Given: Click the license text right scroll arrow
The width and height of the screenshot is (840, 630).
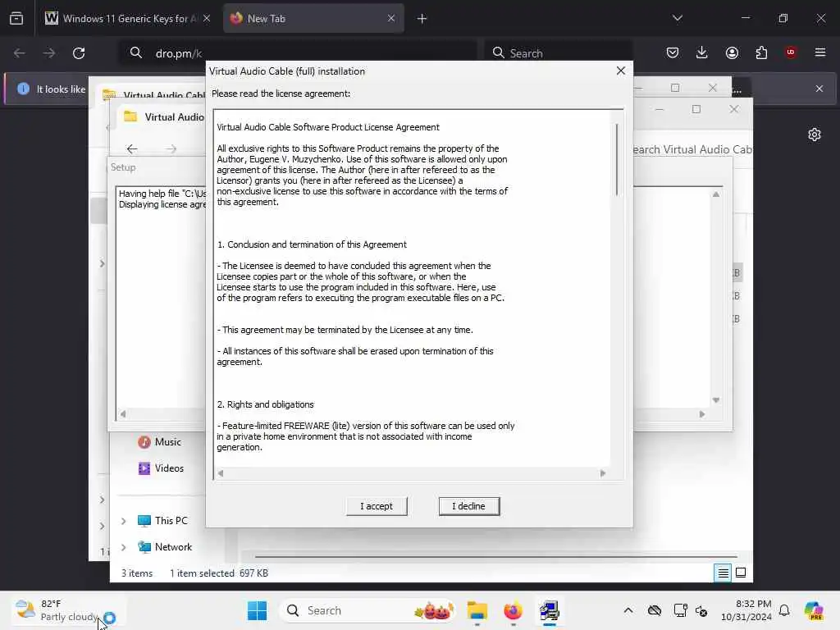Looking at the screenshot, I should tap(603, 473).
